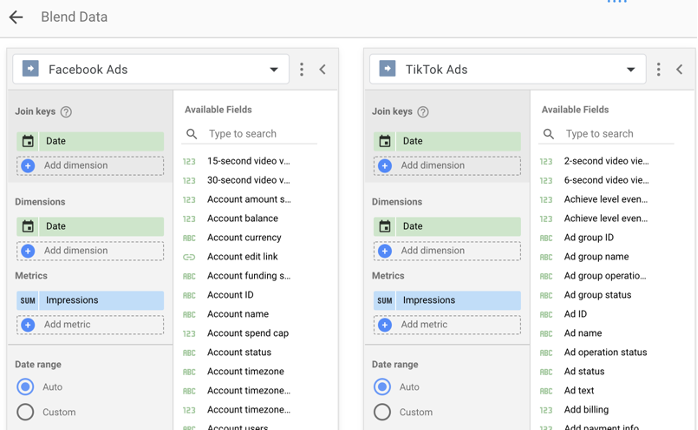Select Impressions metric in Facebook Ads
Image resolution: width=698 pixels, height=430 pixels.
(90, 300)
